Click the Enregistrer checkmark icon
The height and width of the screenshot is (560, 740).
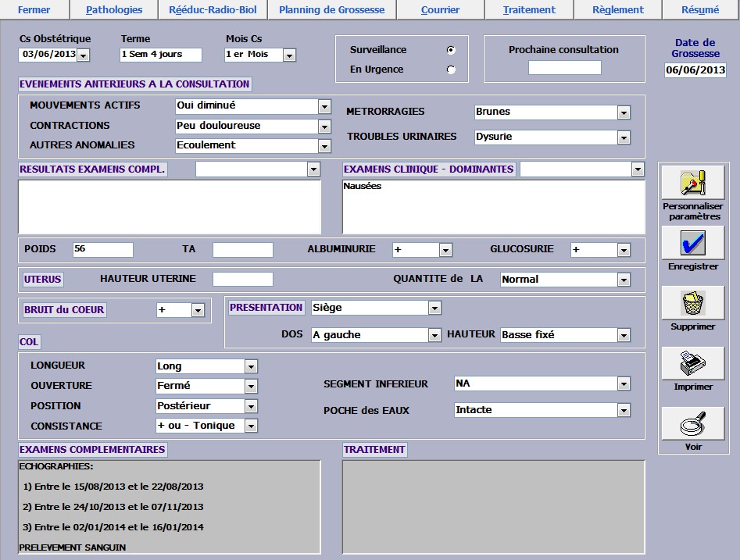692,243
